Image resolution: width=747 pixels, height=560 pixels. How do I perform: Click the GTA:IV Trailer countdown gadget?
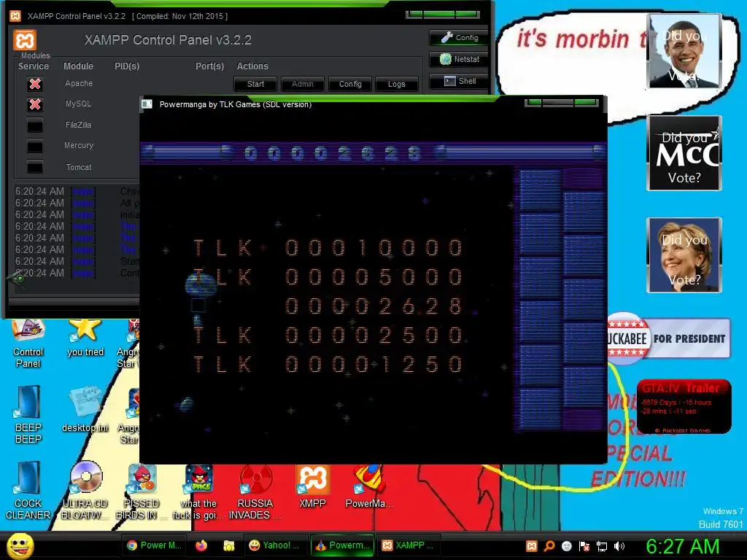tap(684, 406)
